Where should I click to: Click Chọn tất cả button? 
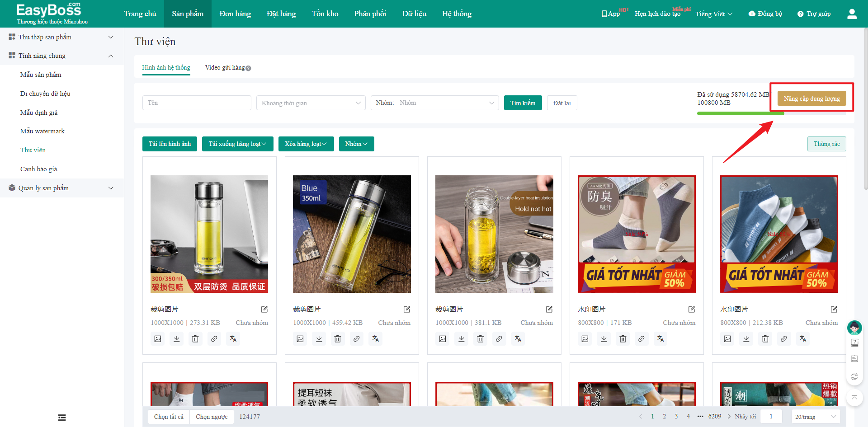click(x=169, y=417)
